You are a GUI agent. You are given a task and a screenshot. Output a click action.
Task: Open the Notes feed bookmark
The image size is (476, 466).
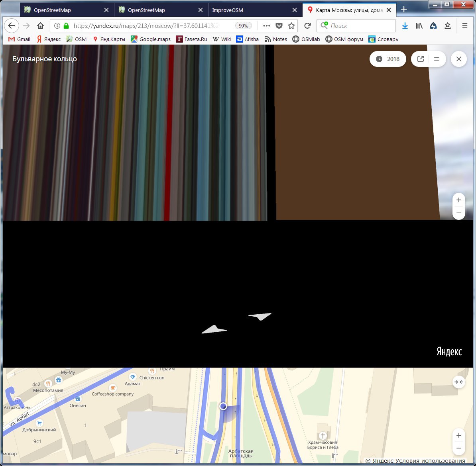[275, 39]
